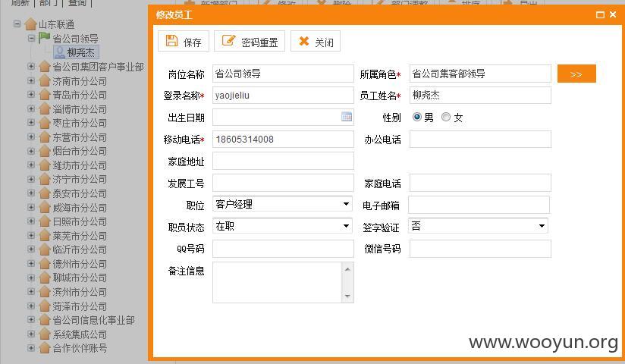Click the green flag icon of 省公司领导
The width and height of the screenshot is (625, 364).
(44, 38)
